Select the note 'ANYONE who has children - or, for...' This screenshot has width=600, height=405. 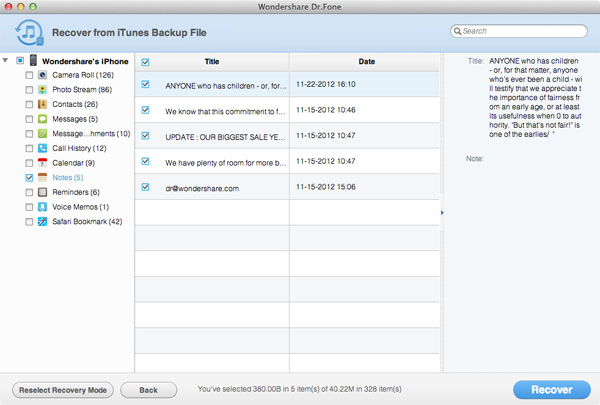click(226, 86)
